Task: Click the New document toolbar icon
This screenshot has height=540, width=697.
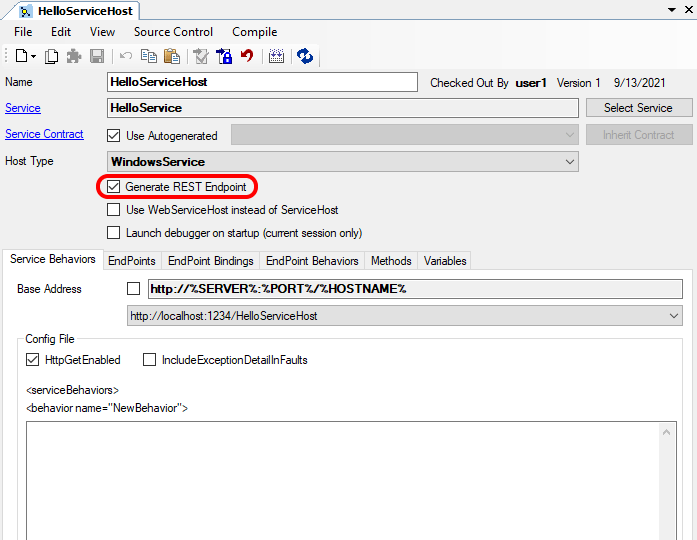Action: [21, 56]
